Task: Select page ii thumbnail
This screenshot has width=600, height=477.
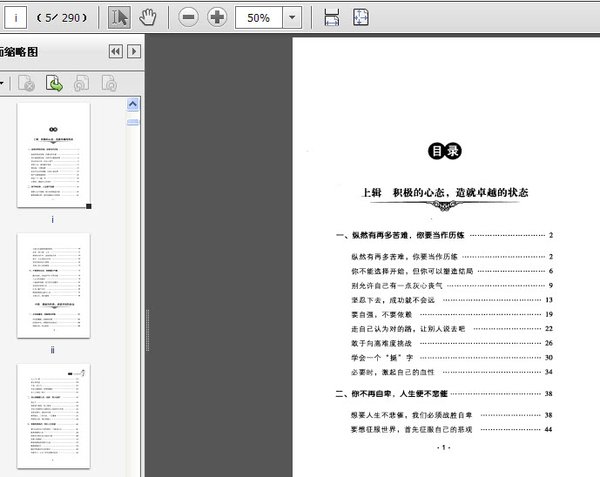Action: point(53,285)
